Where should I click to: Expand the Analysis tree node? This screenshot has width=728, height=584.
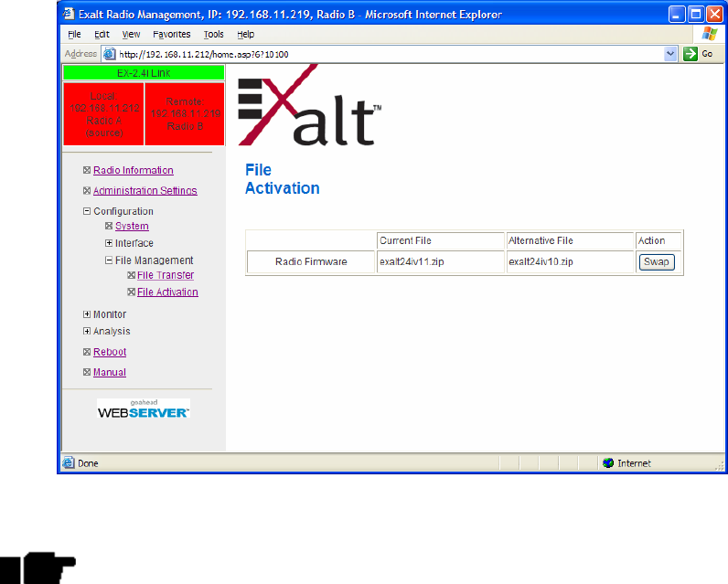point(87,331)
